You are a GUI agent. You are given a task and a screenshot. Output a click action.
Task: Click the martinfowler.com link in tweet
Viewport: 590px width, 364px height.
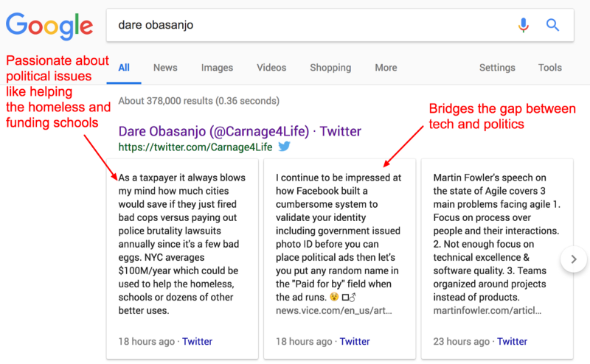pyautogui.click(x=487, y=311)
